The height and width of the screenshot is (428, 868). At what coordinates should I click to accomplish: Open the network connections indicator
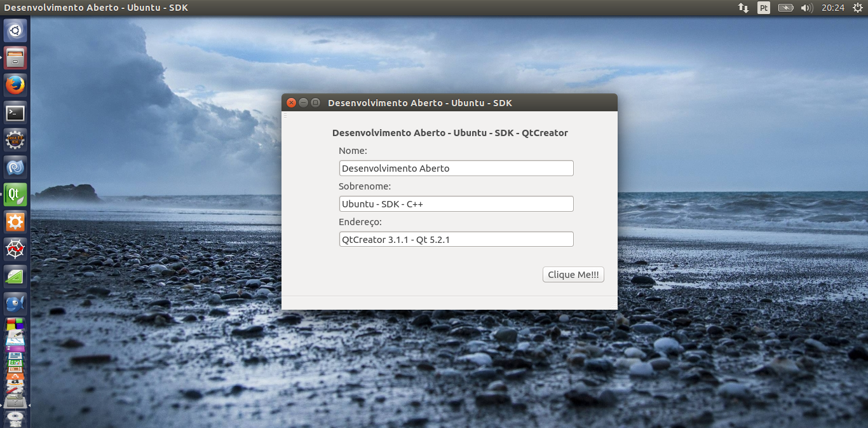pyautogui.click(x=743, y=8)
